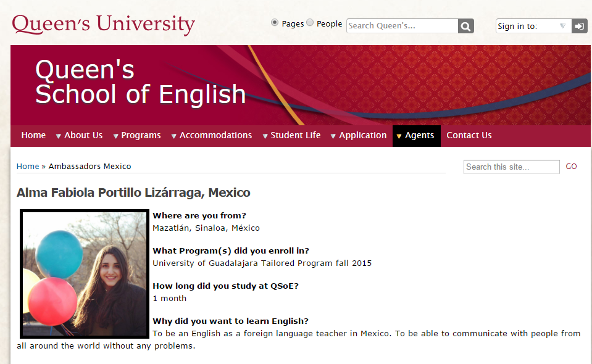Click the '1 month' answer text
592x364 pixels.
pos(170,299)
